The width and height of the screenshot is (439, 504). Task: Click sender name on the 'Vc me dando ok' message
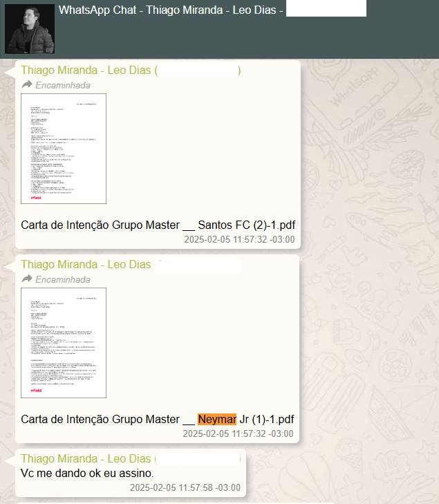(87, 458)
